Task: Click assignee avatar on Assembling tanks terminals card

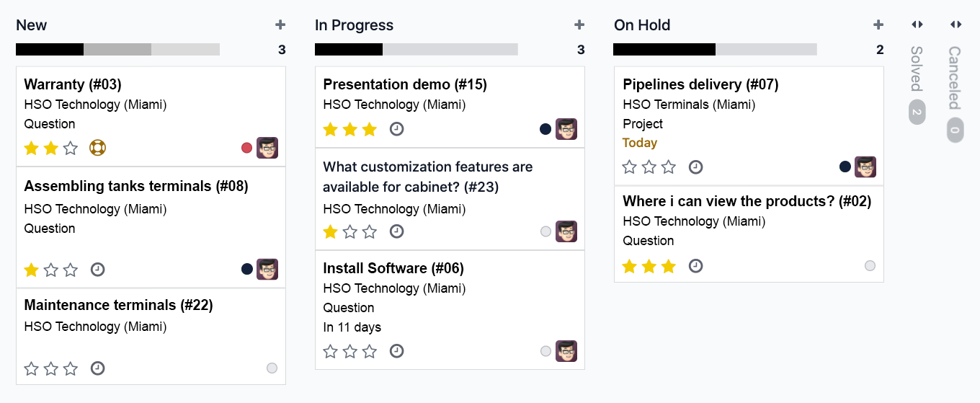Action: pyautogui.click(x=267, y=269)
